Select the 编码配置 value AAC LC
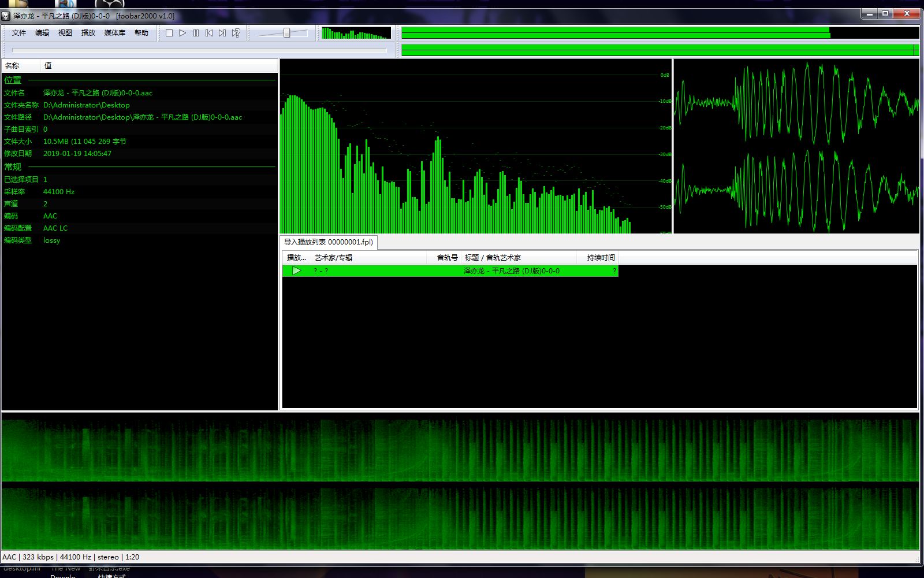Viewport: 924px width, 578px height. 55,228
